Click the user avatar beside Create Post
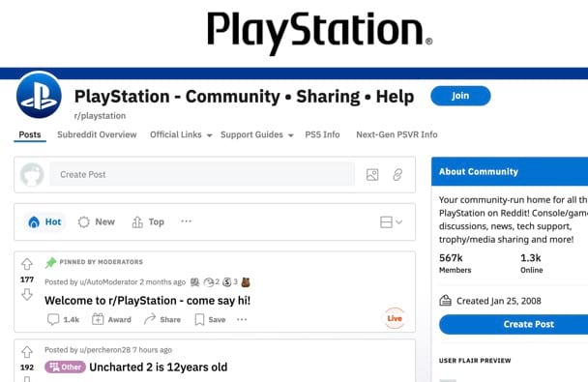The height and width of the screenshot is (382, 588). (32, 174)
